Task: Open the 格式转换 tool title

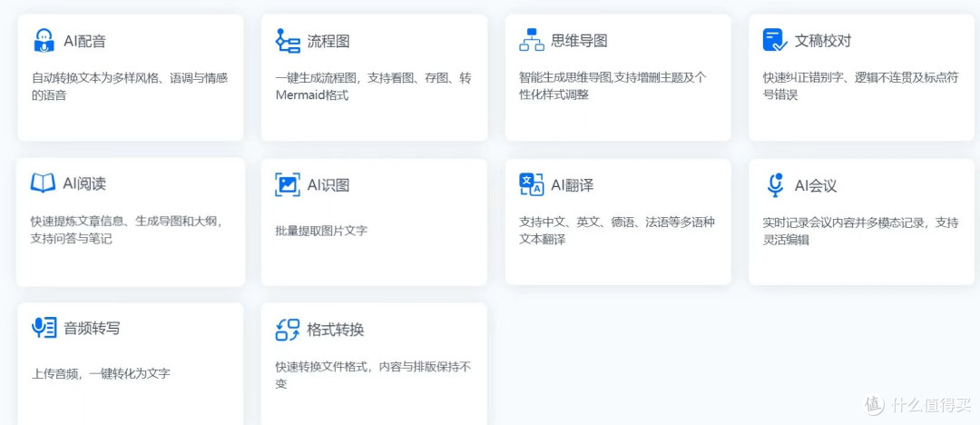Action: coord(336,330)
